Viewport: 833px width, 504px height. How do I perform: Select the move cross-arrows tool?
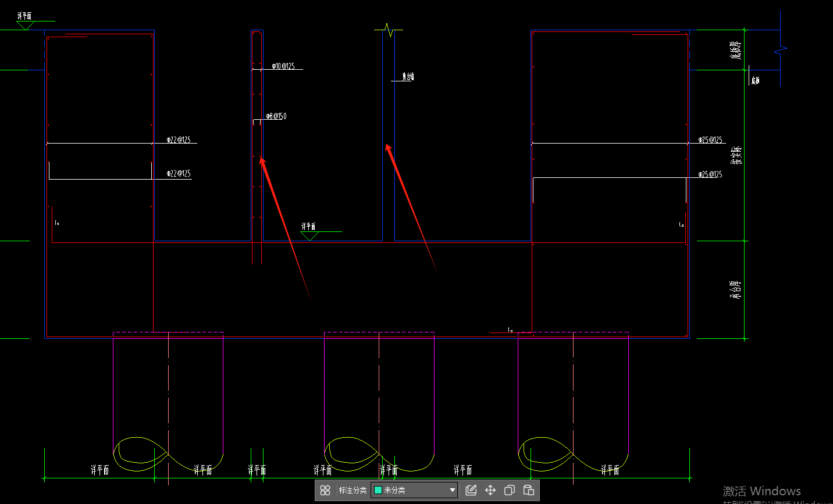[490, 490]
